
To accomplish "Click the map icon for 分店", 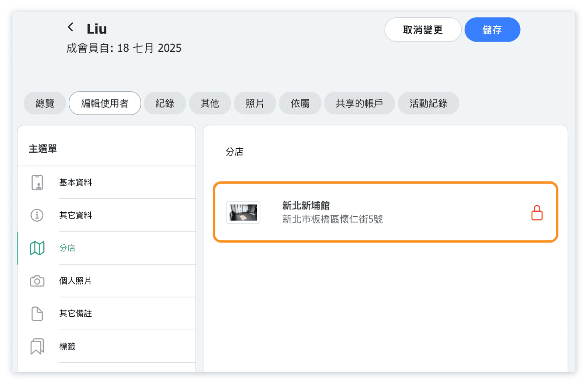I will (x=37, y=248).
